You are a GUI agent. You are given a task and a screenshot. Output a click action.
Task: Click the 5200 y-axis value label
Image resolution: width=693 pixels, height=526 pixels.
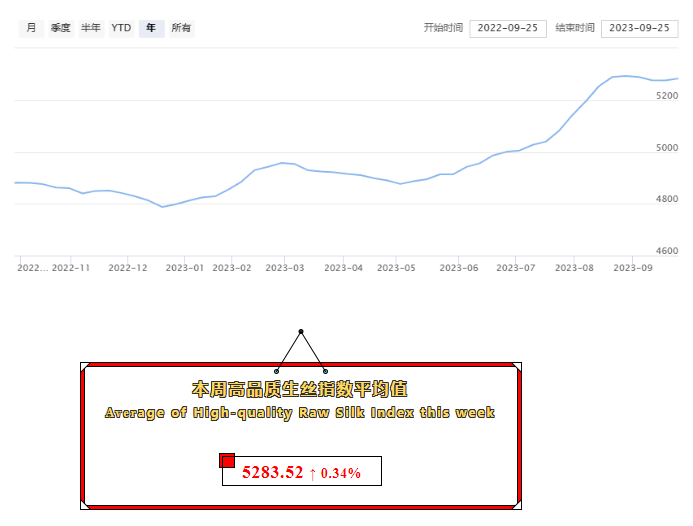tap(667, 96)
